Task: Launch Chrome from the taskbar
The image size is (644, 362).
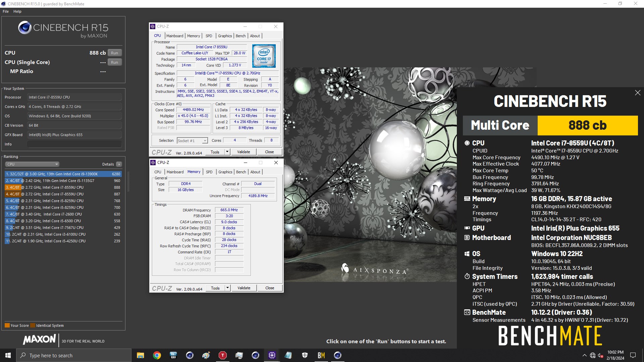Action: coord(157,355)
